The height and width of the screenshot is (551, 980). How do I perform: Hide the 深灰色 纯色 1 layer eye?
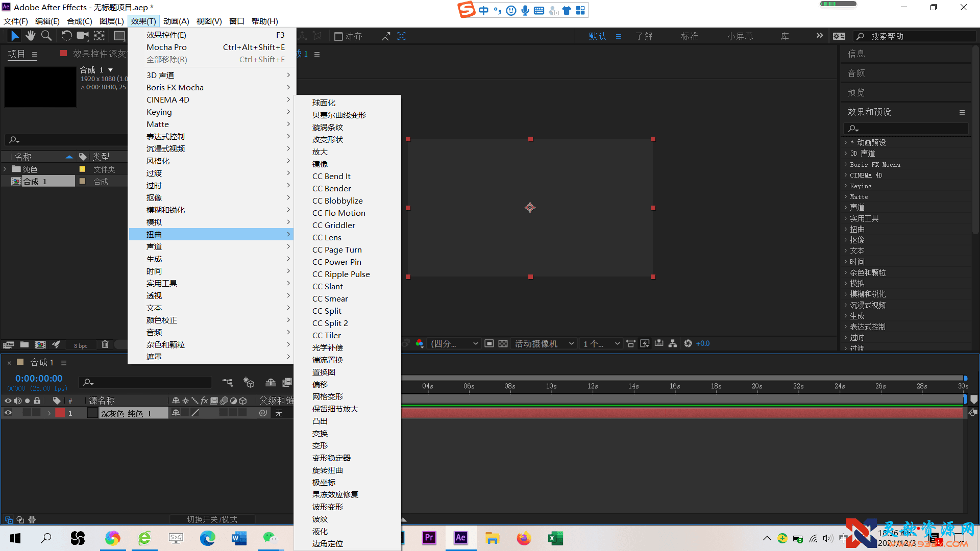tap(8, 413)
